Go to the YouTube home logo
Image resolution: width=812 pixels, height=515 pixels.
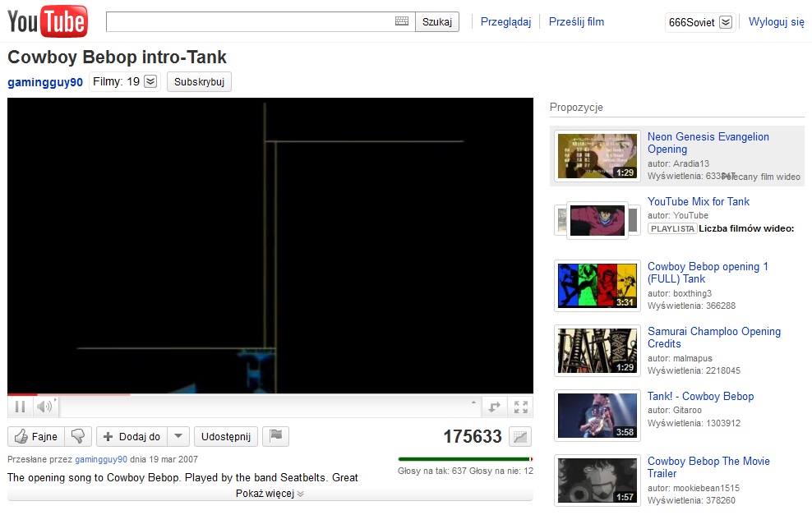tap(47, 21)
